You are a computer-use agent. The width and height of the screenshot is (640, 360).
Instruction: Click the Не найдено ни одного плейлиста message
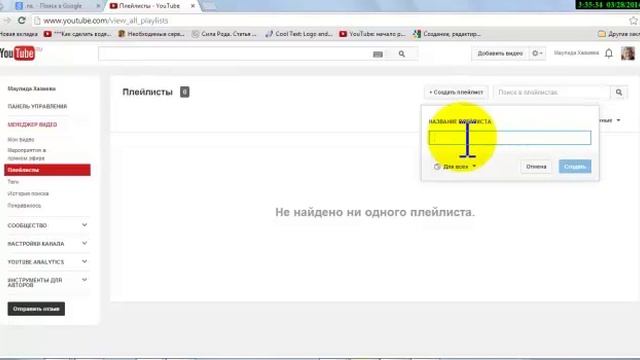coord(375,212)
